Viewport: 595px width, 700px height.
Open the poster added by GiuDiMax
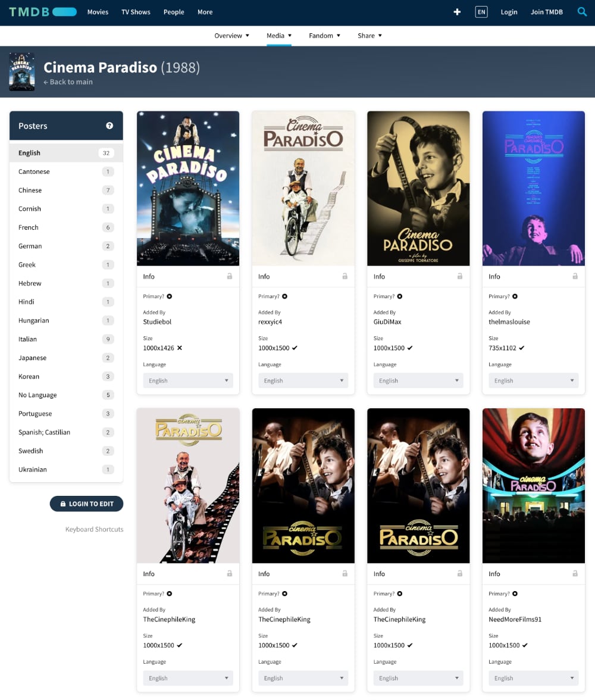[418, 188]
